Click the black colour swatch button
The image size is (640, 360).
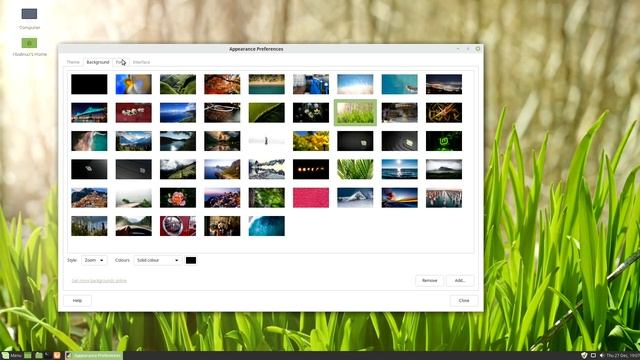click(x=191, y=260)
